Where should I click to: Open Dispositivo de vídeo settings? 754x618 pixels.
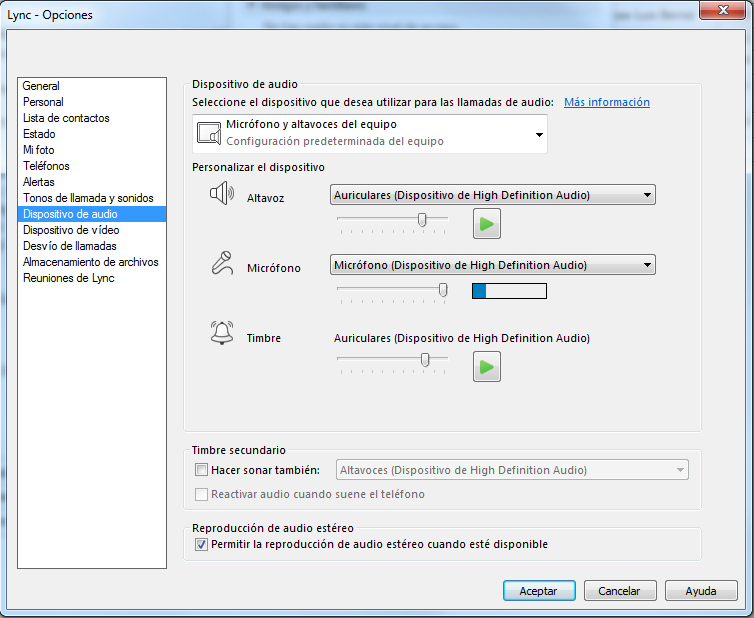(92, 230)
